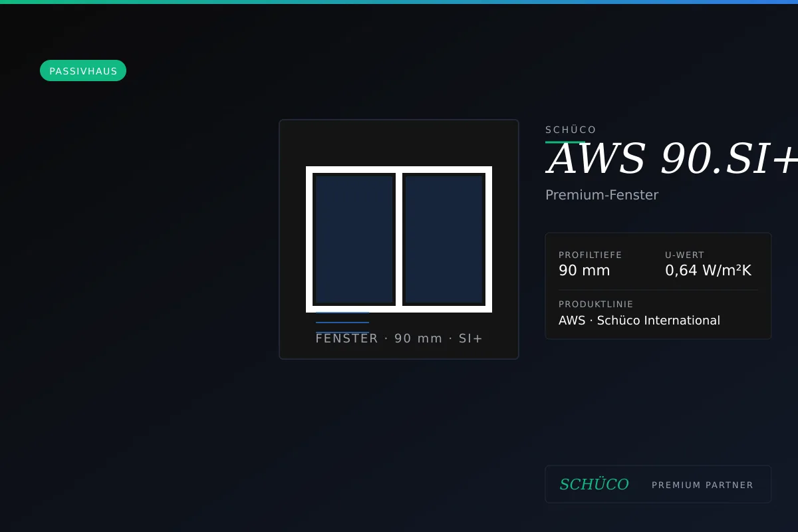This screenshot has height=532, width=798.
Task: Click the green SCHÜCO italic logo
Action: click(594, 484)
